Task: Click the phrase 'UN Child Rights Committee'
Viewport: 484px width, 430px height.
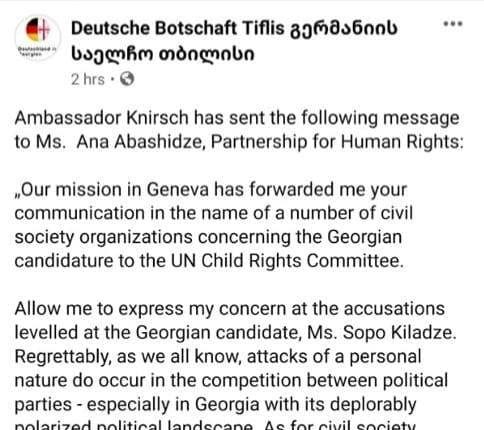Action: point(285,261)
